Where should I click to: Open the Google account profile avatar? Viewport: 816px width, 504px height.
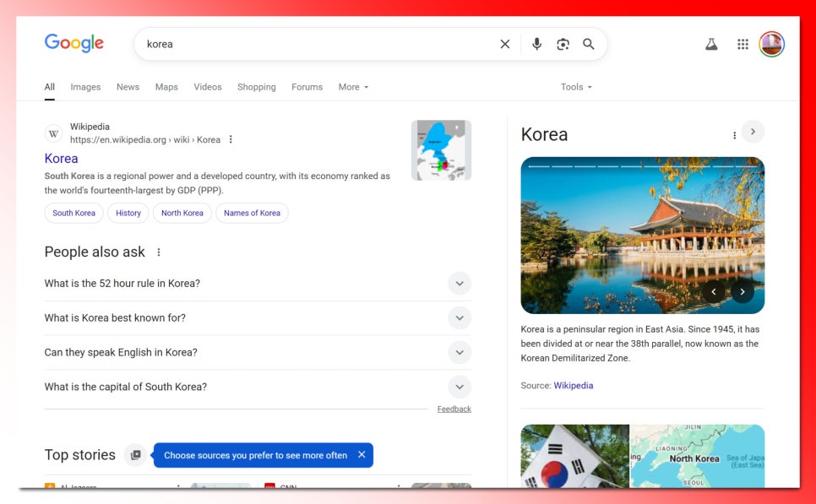(771, 44)
